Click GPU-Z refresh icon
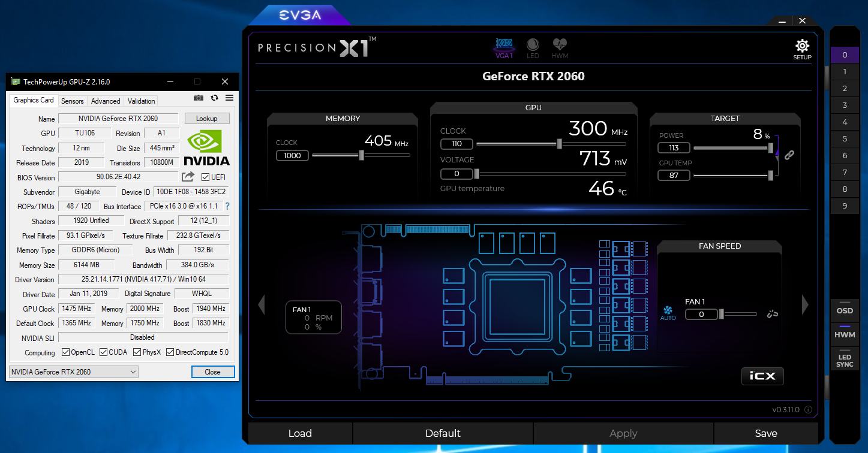This screenshot has width=868, height=453. click(x=214, y=98)
